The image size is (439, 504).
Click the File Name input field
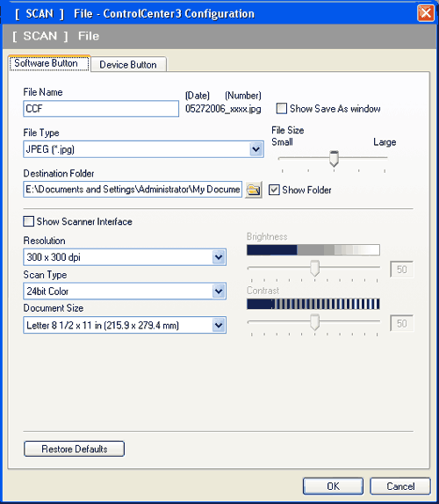(101, 109)
